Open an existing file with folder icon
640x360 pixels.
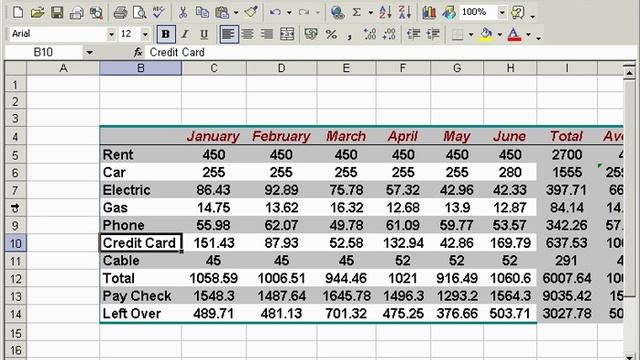point(37,12)
